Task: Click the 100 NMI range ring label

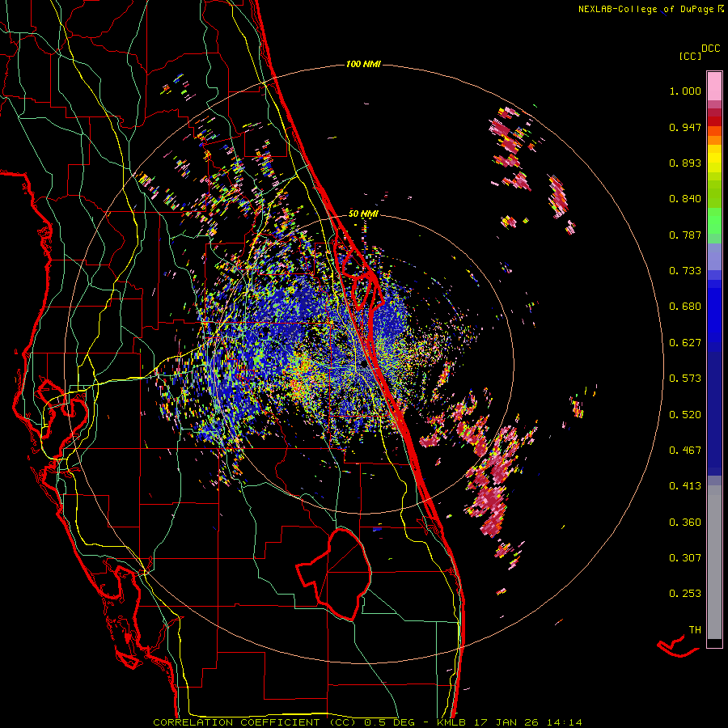Action: click(x=363, y=64)
